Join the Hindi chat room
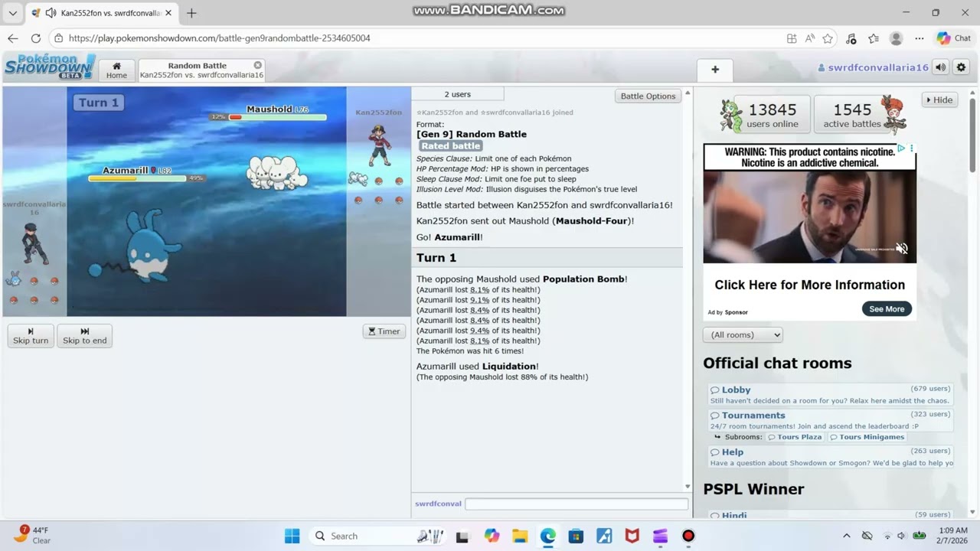Image resolution: width=980 pixels, height=551 pixels. (830, 515)
